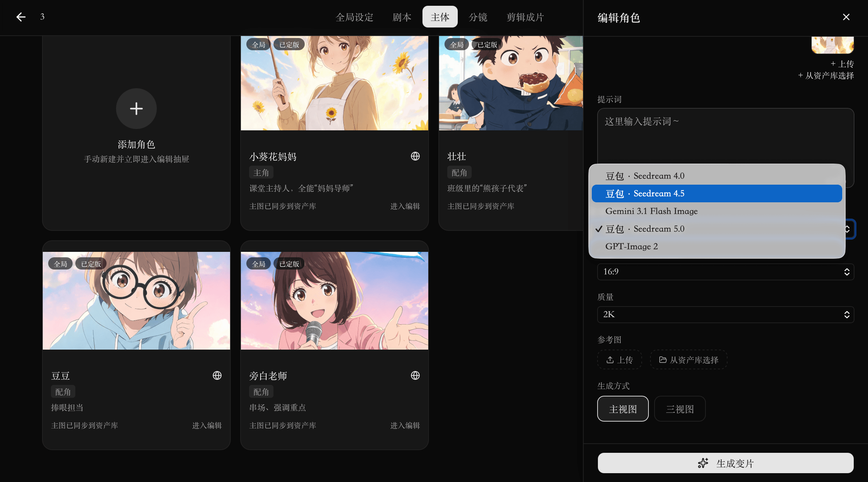Open the 小葵花妈妈 character image
The height and width of the screenshot is (482, 868).
(x=335, y=83)
